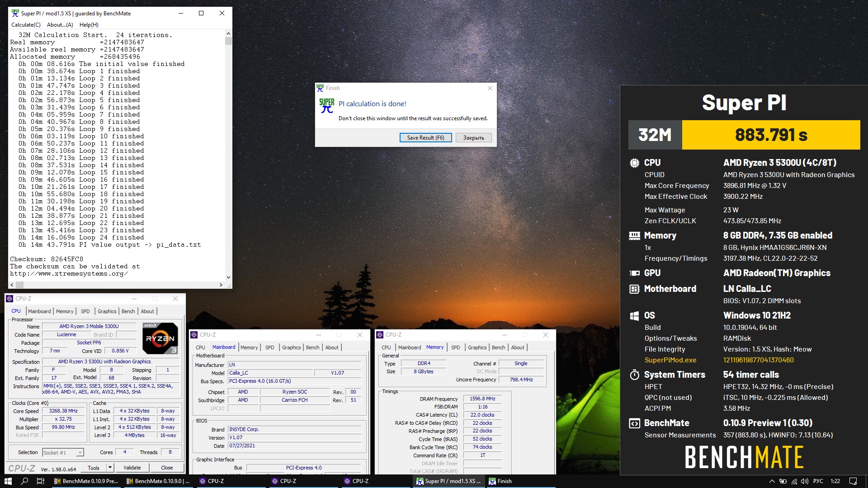Click DRAM Frequency value 1596.8 MHz
868x488 pixels.
pos(482,399)
